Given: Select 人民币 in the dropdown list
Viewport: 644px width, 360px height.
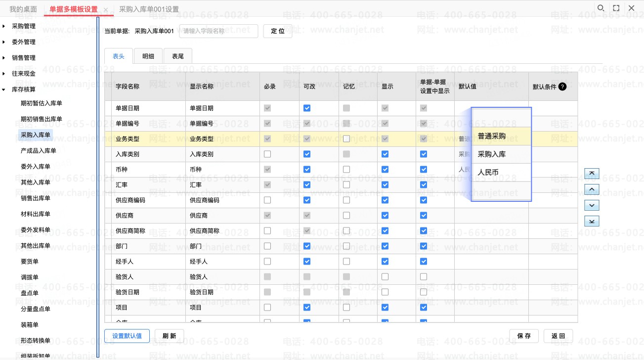Looking at the screenshot, I should 501,173.
